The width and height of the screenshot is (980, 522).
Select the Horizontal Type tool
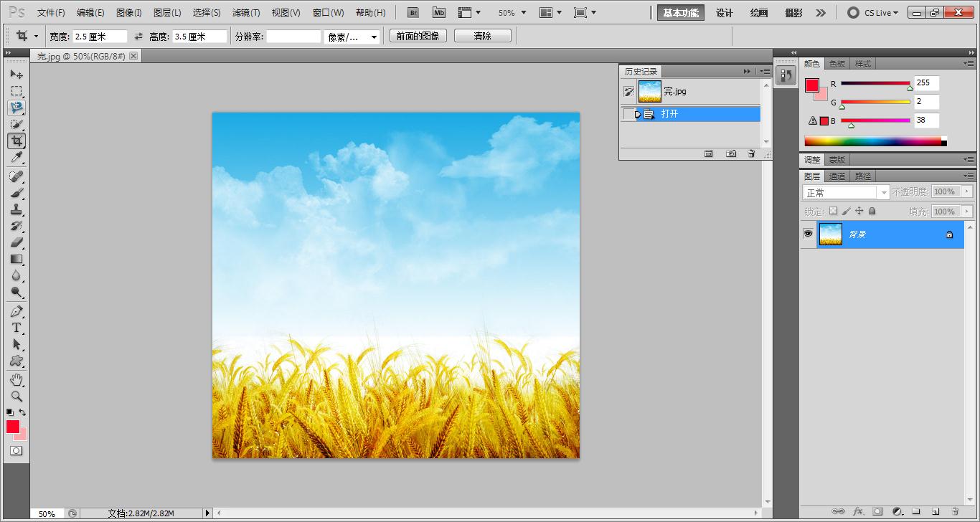[x=17, y=328]
